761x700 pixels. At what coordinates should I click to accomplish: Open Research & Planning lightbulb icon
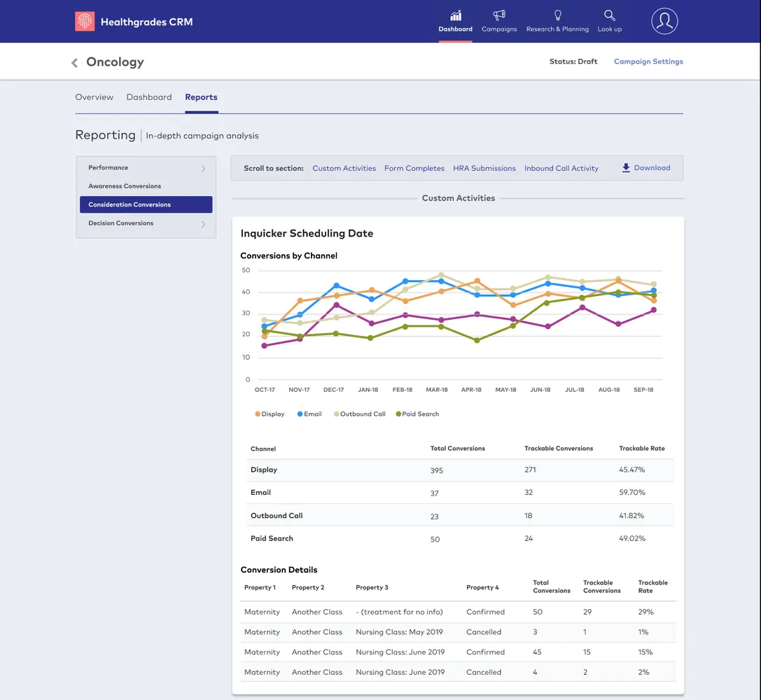557,15
